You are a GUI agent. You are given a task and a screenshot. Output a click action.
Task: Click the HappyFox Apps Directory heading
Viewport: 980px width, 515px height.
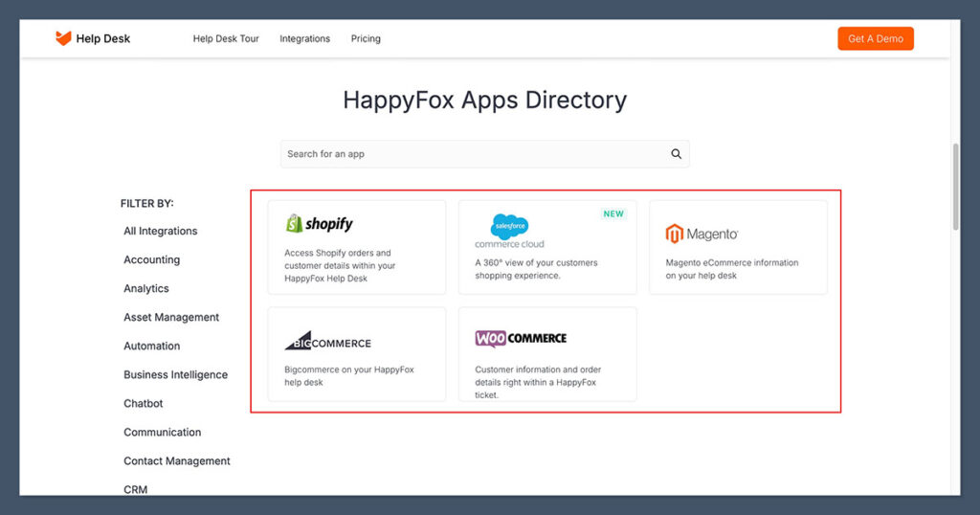click(x=484, y=100)
